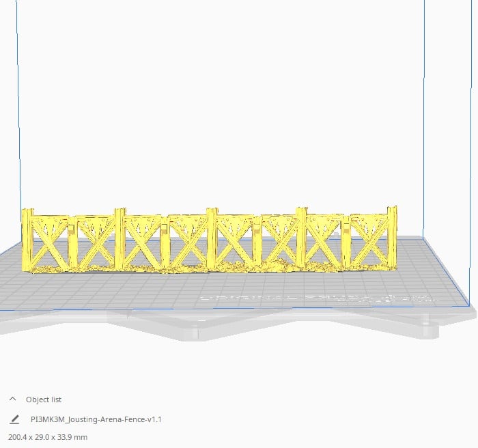Click the embossed logo text on the build plate
Viewport: 478px width, 448px height.
(x=314, y=299)
